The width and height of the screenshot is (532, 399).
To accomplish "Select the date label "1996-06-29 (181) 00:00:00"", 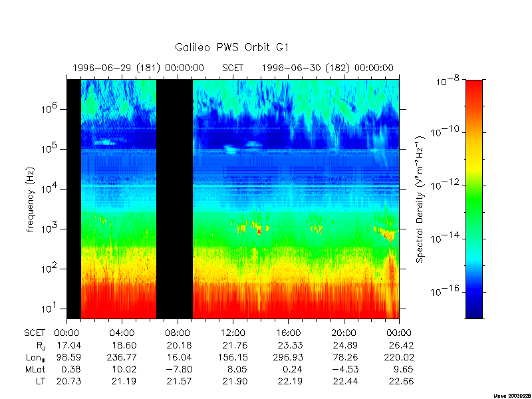I will pyautogui.click(x=138, y=68).
